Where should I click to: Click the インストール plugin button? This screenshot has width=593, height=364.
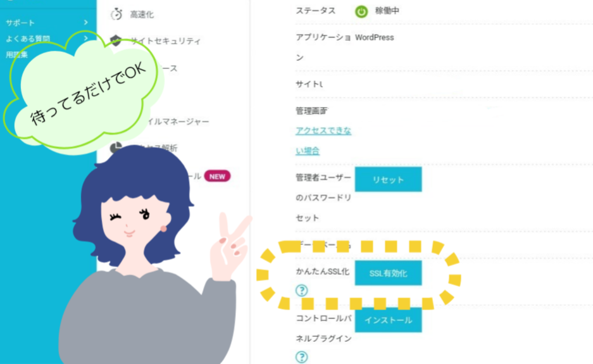point(388,320)
